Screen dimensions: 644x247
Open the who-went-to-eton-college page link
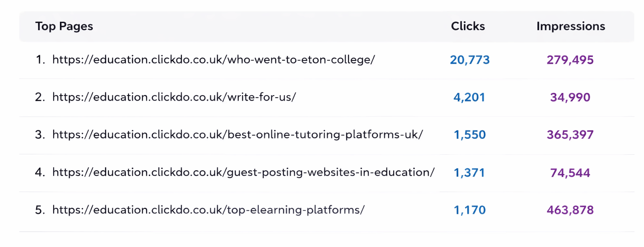click(213, 60)
